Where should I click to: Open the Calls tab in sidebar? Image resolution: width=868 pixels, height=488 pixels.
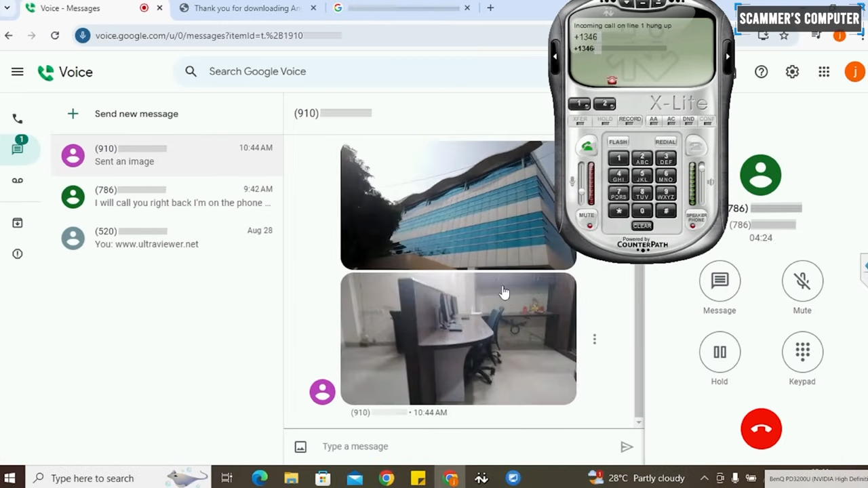pyautogui.click(x=18, y=119)
